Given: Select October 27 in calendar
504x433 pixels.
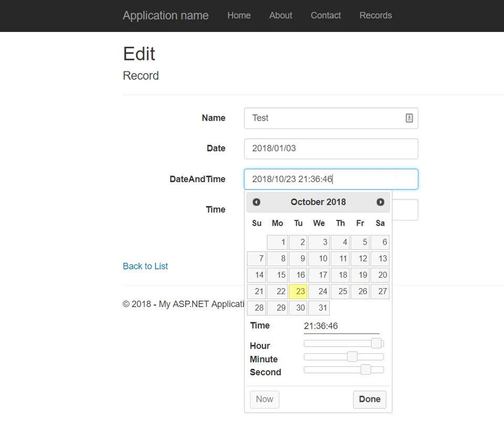Looking at the screenshot, I should 380,291.
